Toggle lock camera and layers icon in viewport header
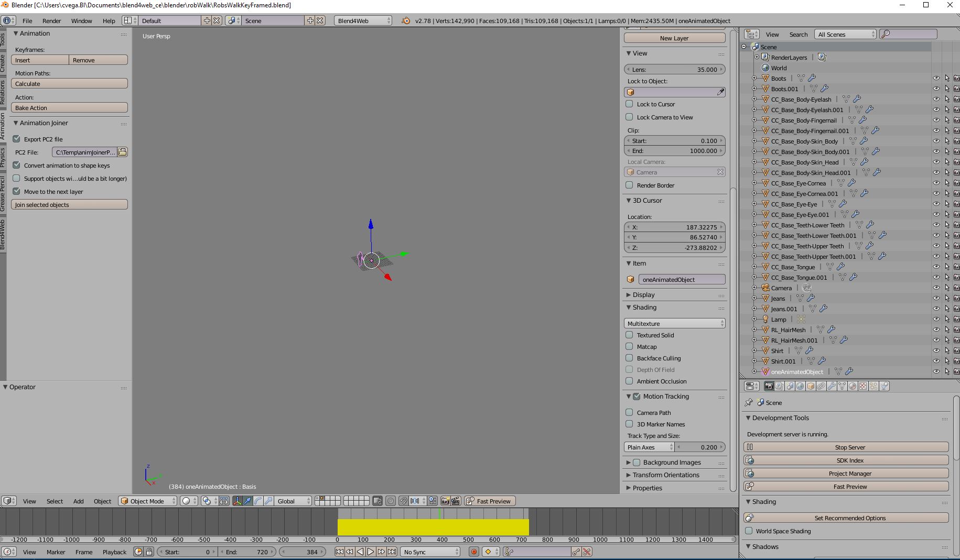The image size is (960, 560). tap(377, 501)
